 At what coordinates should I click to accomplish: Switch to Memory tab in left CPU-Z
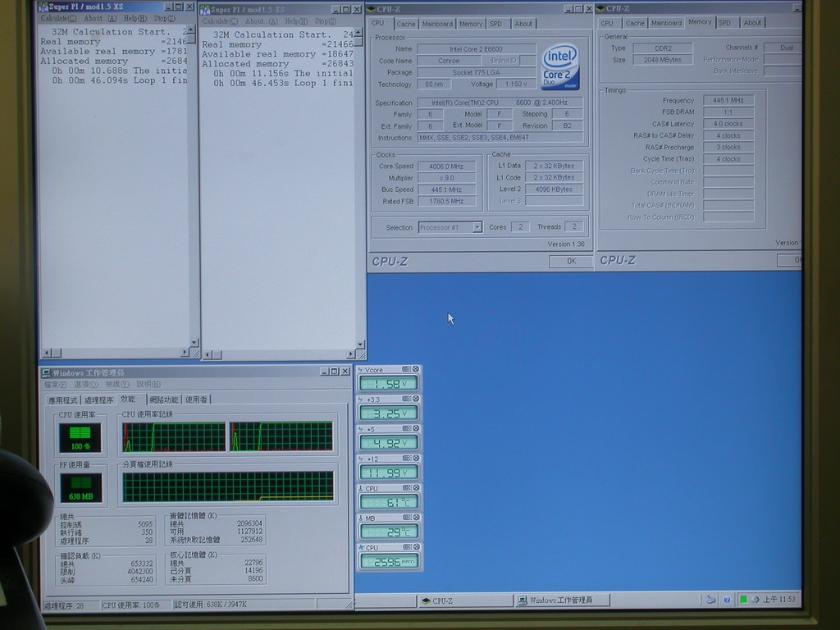(x=470, y=24)
